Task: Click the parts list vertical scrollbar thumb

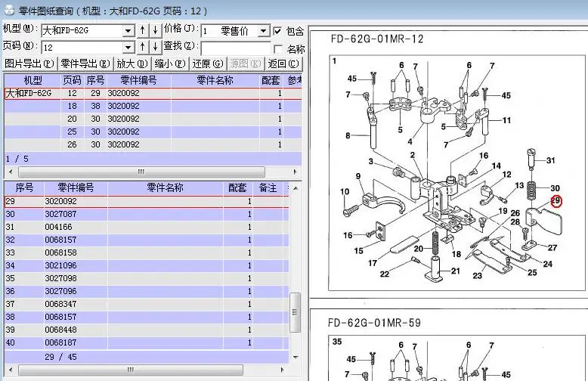Action: [x=296, y=312]
